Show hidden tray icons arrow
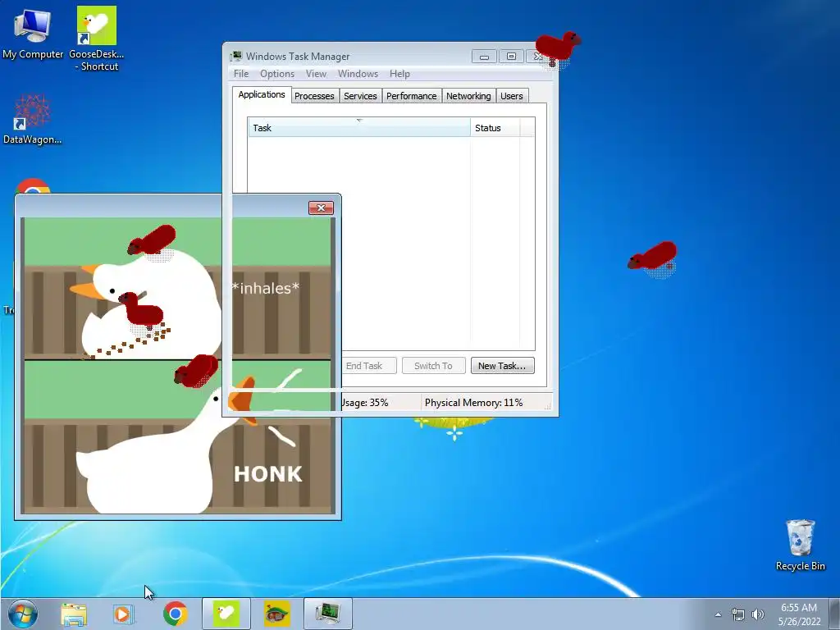Screen dimensions: 840x630 pyautogui.click(x=718, y=614)
